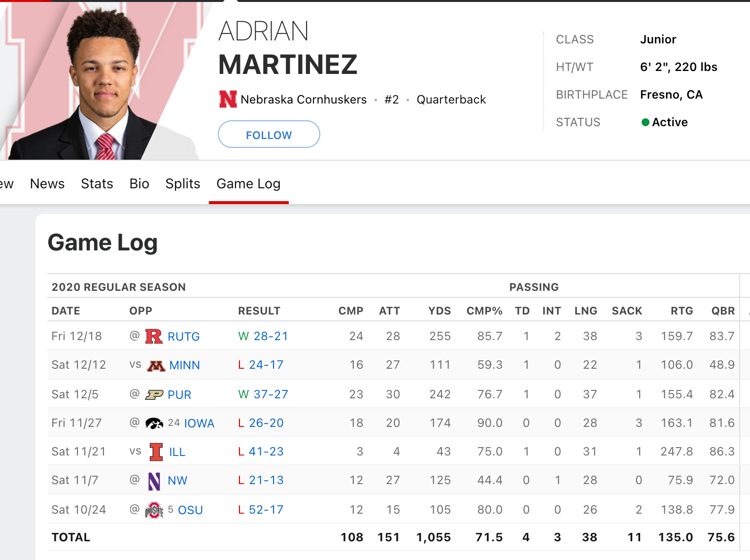Click the Purdue logo icon
Screen dimensions: 750x560
[x=154, y=394]
